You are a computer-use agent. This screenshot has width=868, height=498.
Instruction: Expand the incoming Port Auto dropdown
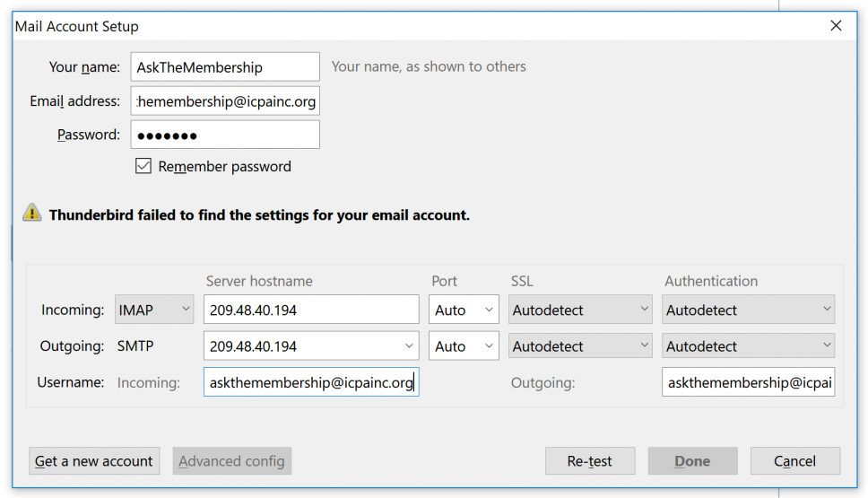point(464,309)
